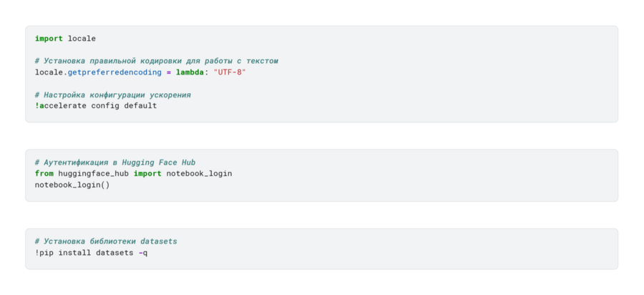Click the "from" keyword in second cell

pyautogui.click(x=44, y=173)
